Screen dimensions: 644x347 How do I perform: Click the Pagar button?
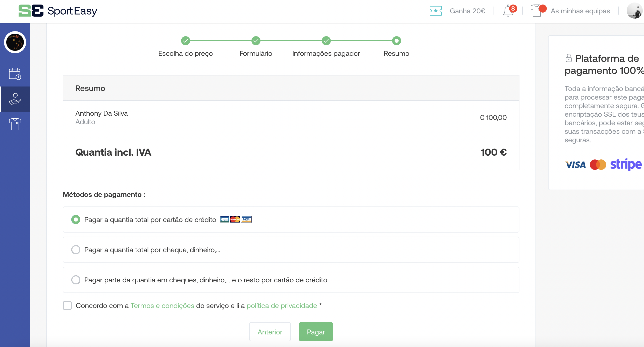point(316,332)
